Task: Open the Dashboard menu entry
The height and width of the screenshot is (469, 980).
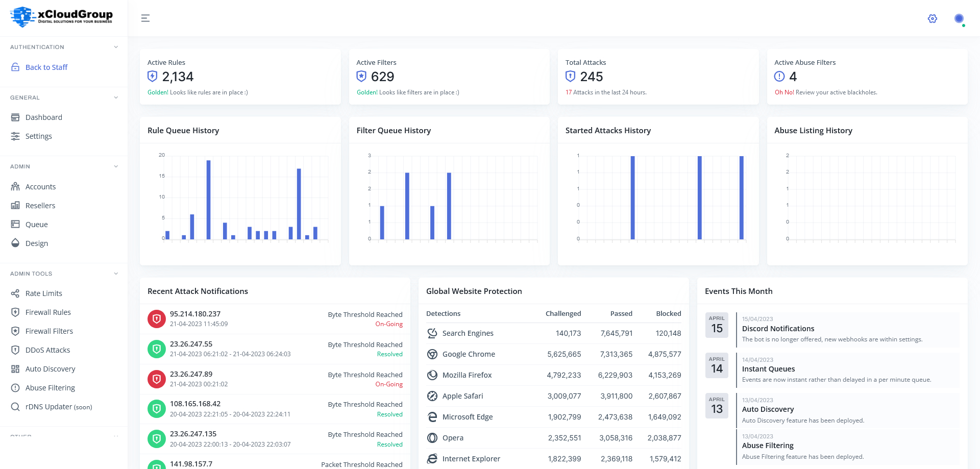Action: click(x=44, y=117)
